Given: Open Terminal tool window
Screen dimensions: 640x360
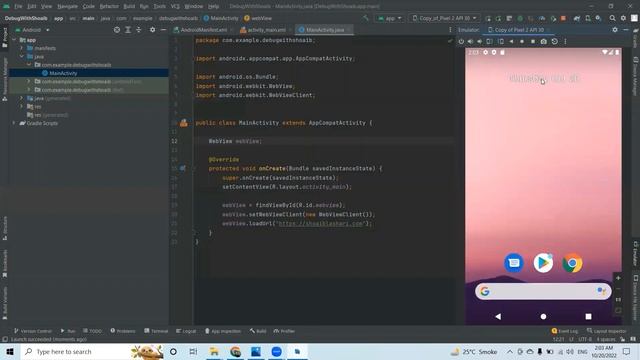Looking at the screenshot, I should [156, 331].
